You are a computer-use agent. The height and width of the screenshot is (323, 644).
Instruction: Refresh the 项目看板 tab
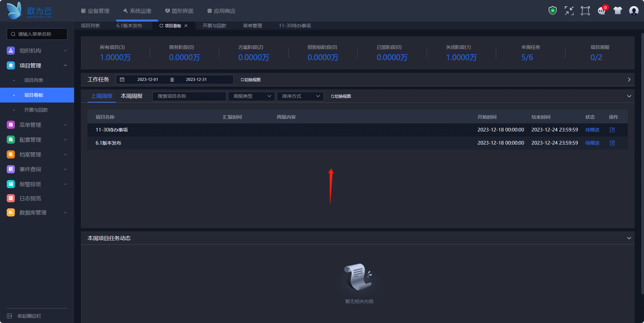[161, 26]
